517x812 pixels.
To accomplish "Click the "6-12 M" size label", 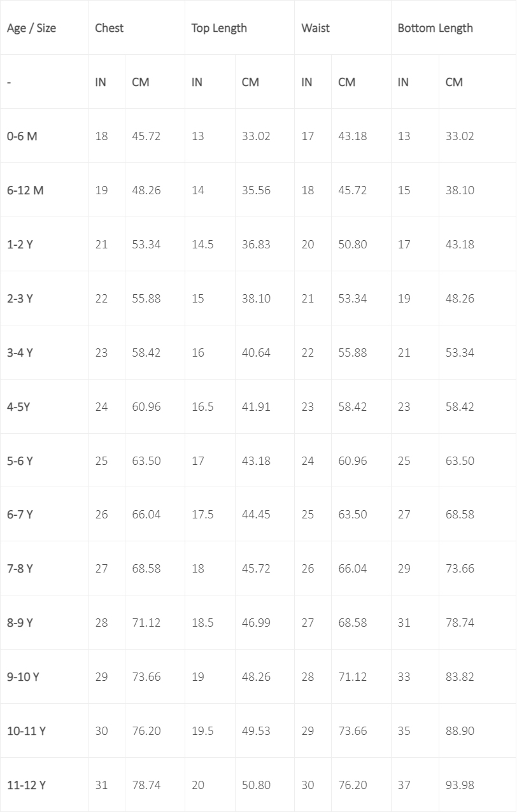I will click(x=25, y=190).
